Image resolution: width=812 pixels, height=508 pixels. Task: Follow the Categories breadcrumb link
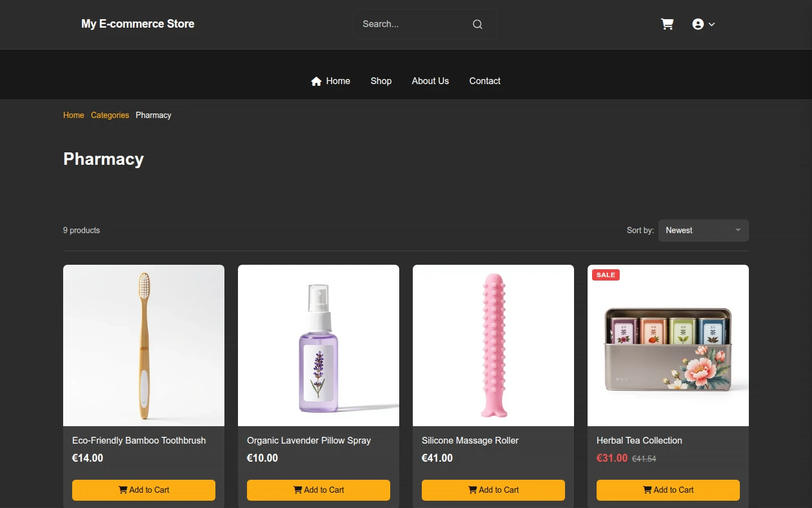110,115
